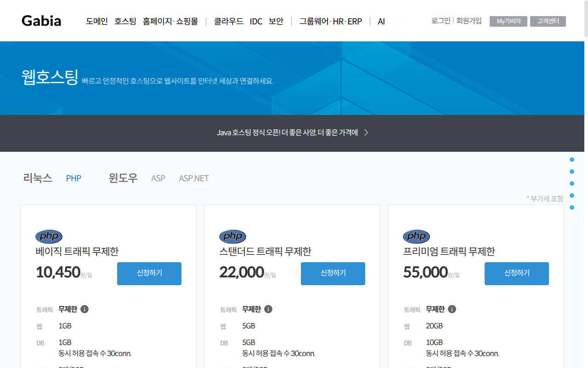
Task: Select the fourth page-section dot indicator
Action: 572,195
